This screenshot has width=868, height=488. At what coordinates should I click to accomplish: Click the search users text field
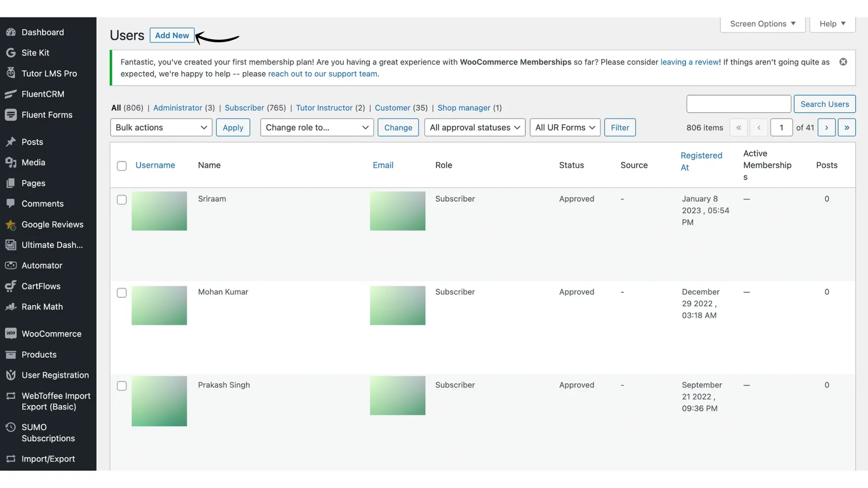coord(738,104)
